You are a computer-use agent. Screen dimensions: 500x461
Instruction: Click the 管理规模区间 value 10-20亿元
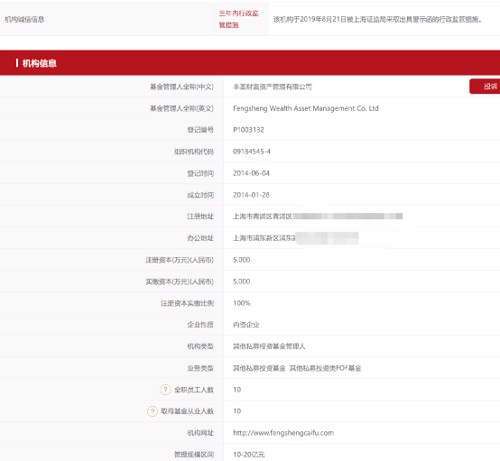point(249,454)
